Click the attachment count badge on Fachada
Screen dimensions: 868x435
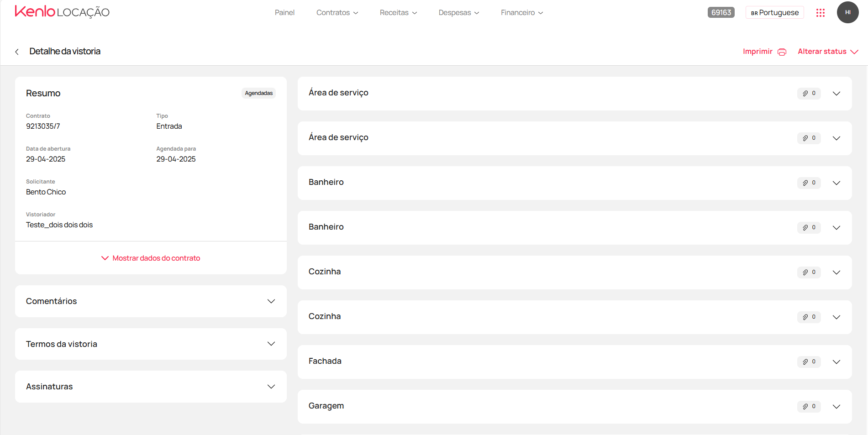point(809,362)
